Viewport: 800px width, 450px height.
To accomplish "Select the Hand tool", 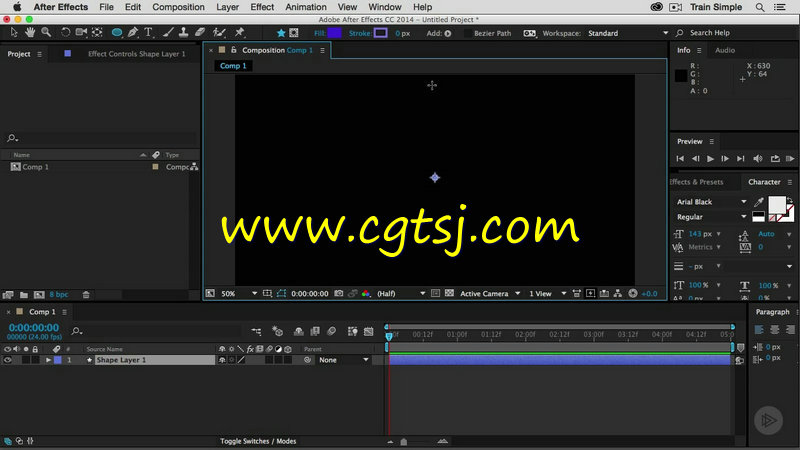I will coord(30,33).
